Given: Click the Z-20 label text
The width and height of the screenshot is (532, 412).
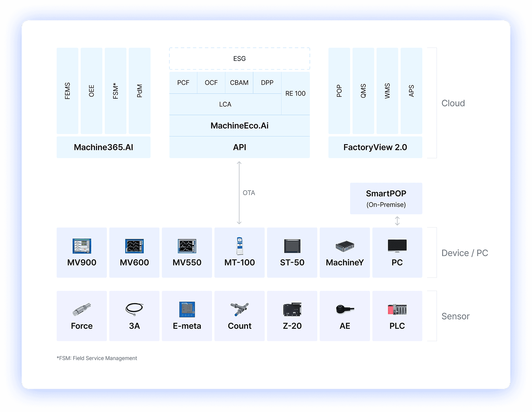Looking at the screenshot, I should (x=292, y=326).
